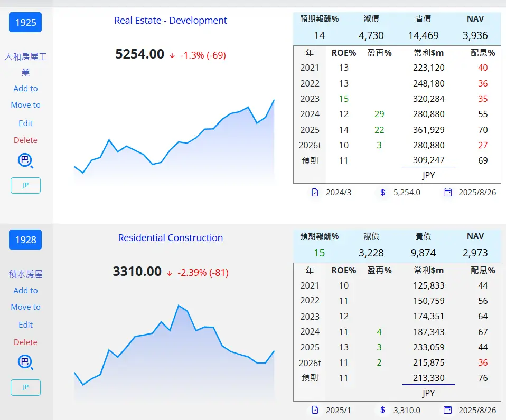
Task: Open the 1925 stock code button
Action: 25,22
